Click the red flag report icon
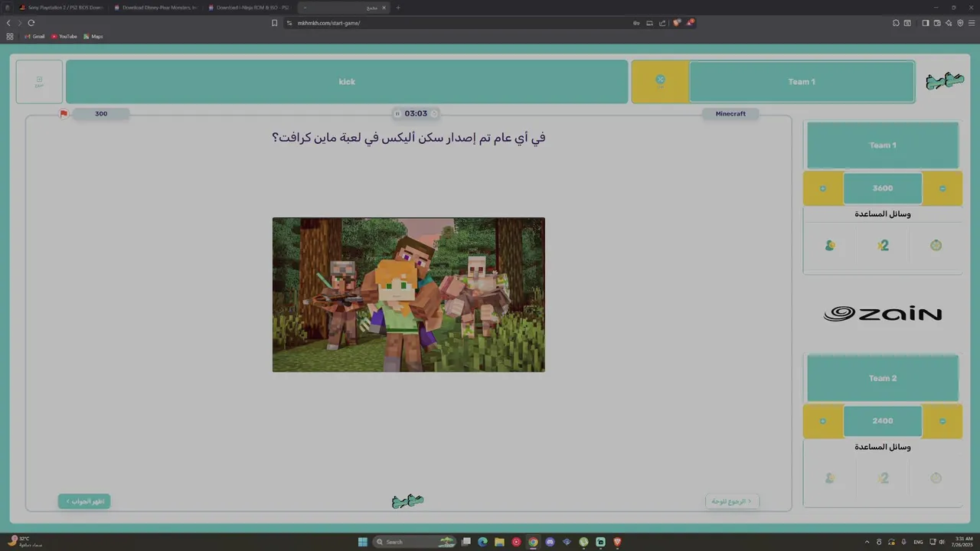The image size is (980, 551). click(x=64, y=113)
